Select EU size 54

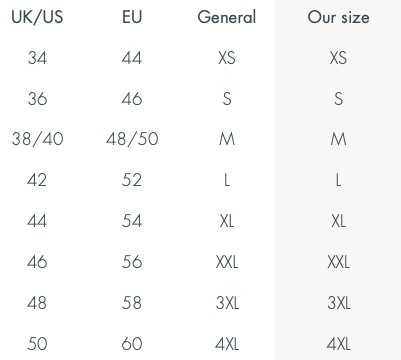[x=132, y=221]
